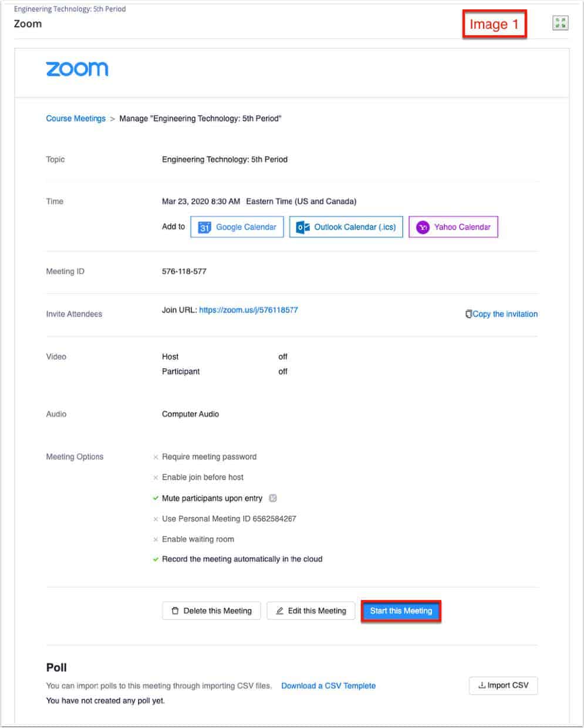
Task: Click Edit this Meeting button
Action: pos(311,611)
